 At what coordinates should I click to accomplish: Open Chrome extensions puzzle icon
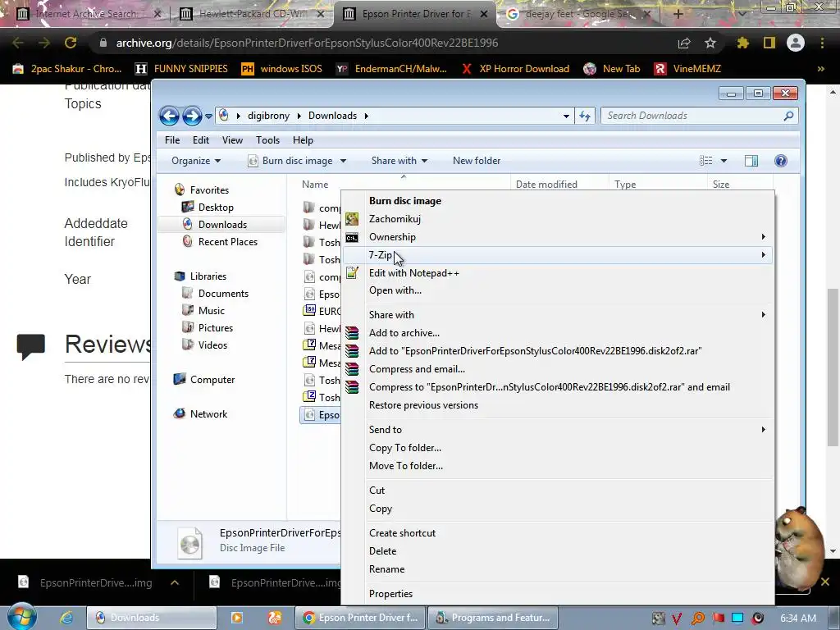tap(742, 43)
